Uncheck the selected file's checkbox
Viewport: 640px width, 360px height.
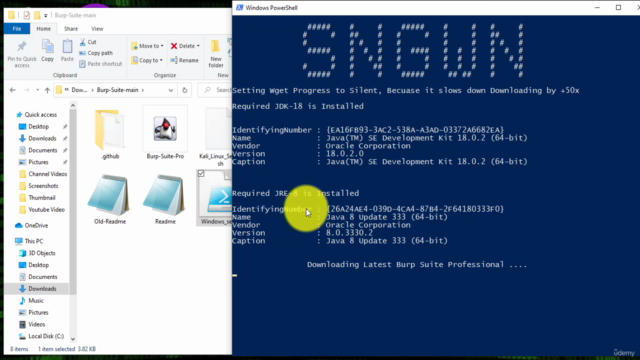[201, 174]
